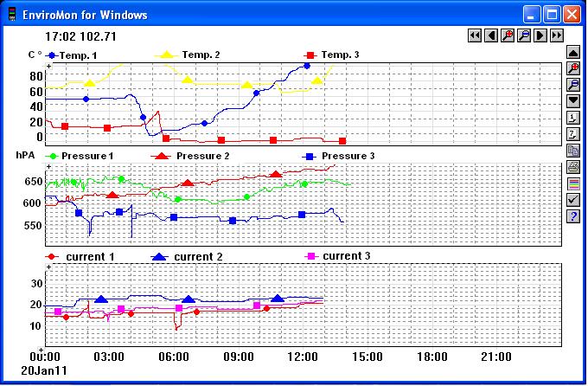
Task: Copy the graph with the clipboard icon
Action: point(573,151)
